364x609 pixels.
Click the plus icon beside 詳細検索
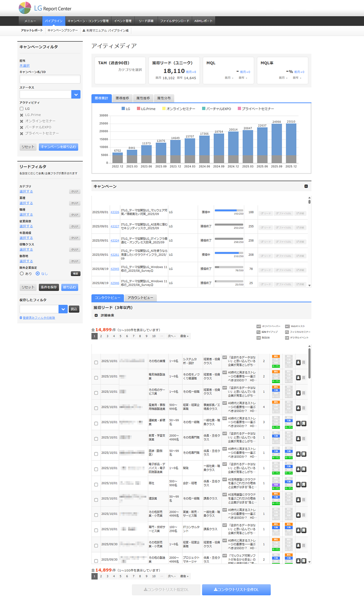click(96, 315)
